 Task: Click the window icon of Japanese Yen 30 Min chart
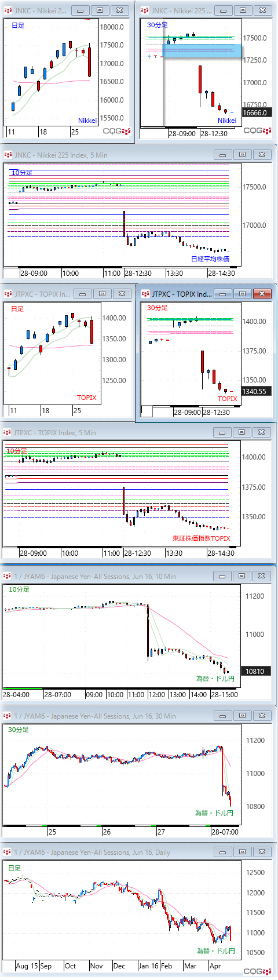coord(8,716)
